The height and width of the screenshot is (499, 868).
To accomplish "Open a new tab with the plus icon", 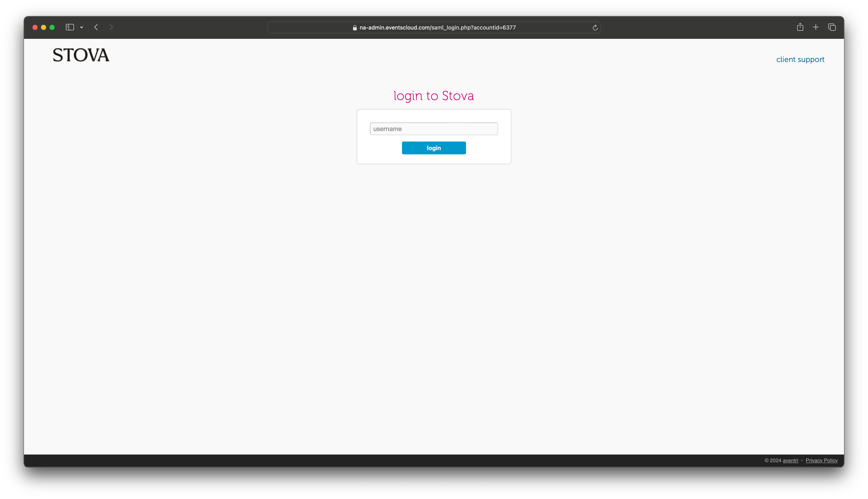I will click(x=816, y=27).
